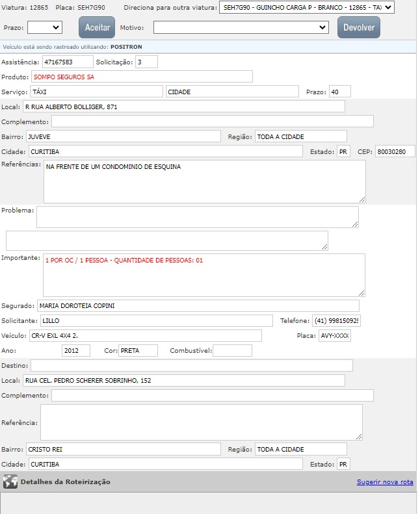Select the Produto field SOMPO SEGUROS SA
This screenshot has height=514, width=420.
(x=142, y=77)
